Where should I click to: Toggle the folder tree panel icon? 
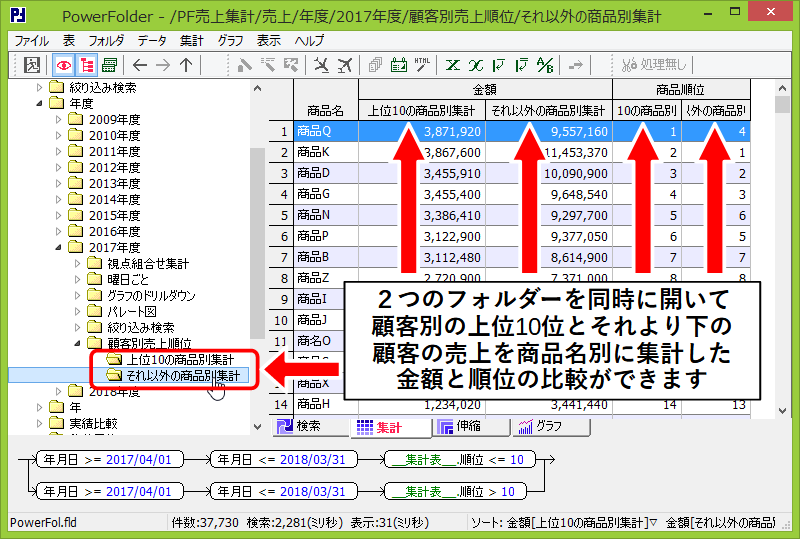click(86, 65)
